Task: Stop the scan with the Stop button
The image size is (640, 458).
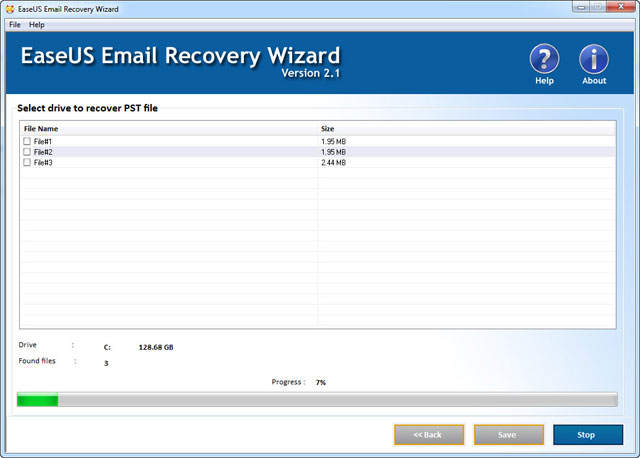Action: point(588,435)
